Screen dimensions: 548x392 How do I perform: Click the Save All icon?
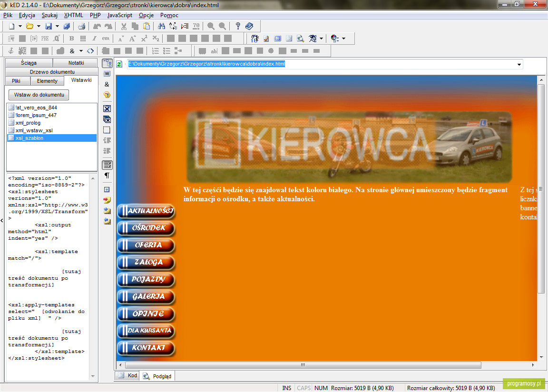[x=67, y=26]
